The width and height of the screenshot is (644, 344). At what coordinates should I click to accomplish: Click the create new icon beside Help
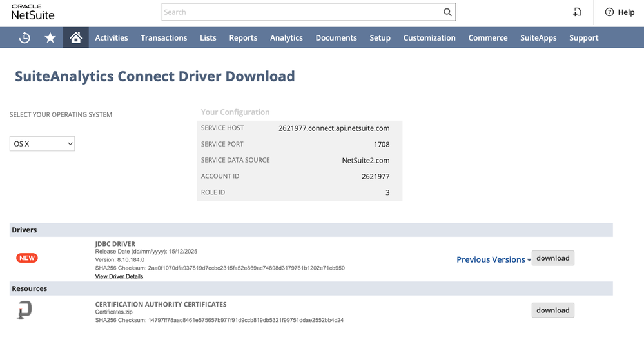(577, 12)
